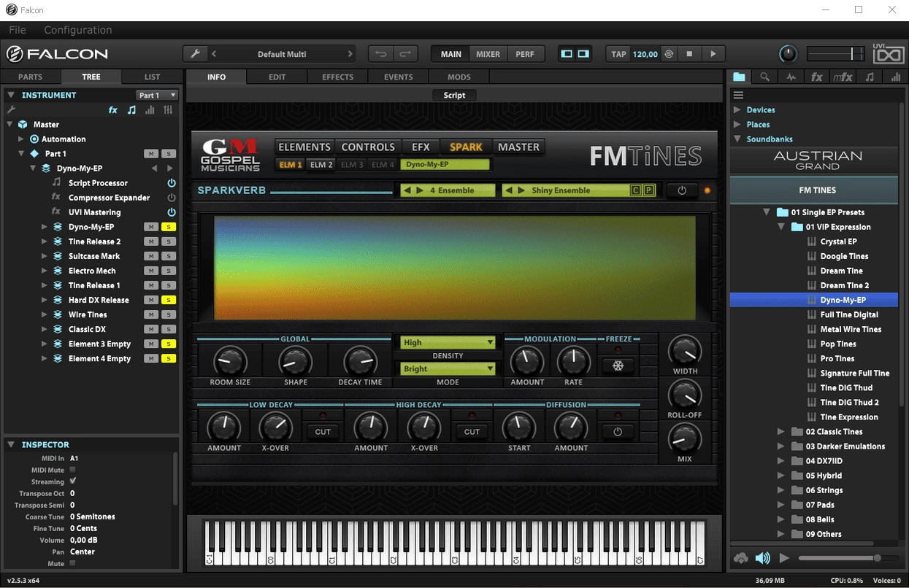The height and width of the screenshot is (588, 909).
Task: Solo the Hard DX Release layer
Action: tap(169, 300)
